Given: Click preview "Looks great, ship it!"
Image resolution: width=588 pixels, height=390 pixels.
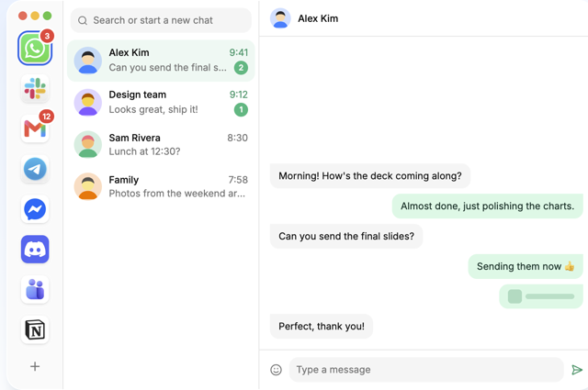Looking at the screenshot, I should pos(153,109).
